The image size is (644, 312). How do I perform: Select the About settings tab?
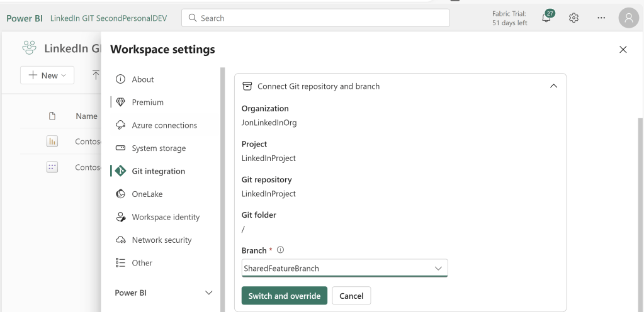point(142,79)
